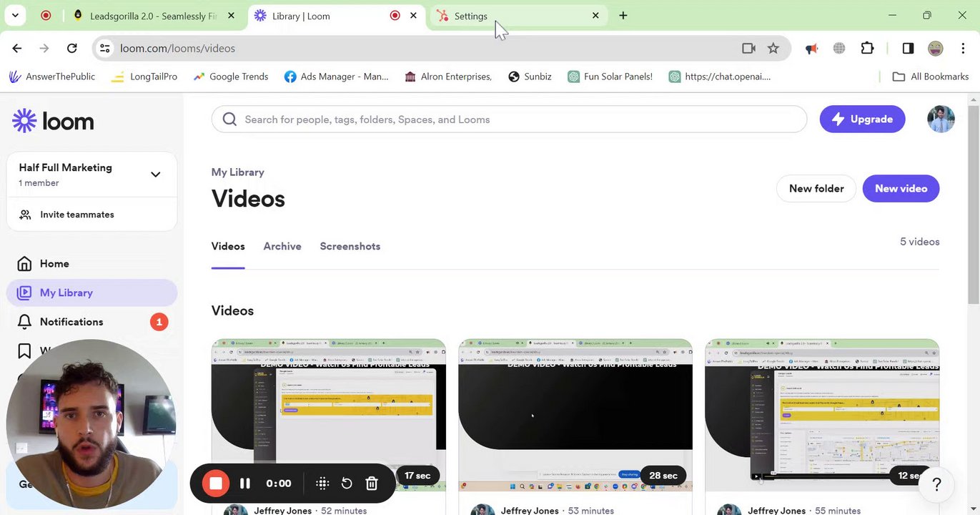
Task: Close the Settings tab
Action: (x=595, y=16)
